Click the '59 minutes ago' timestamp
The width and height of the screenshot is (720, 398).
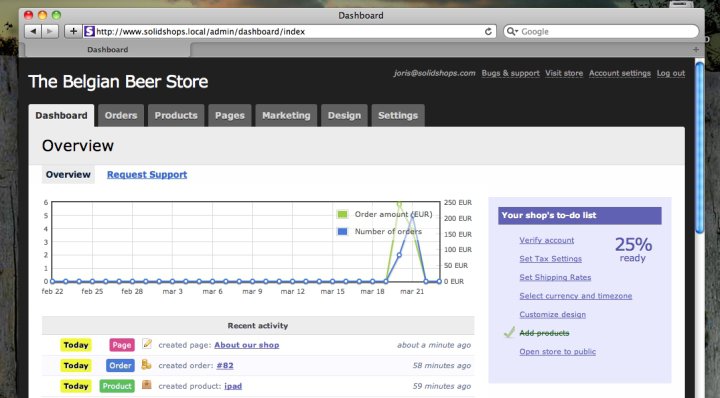(442, 386)
